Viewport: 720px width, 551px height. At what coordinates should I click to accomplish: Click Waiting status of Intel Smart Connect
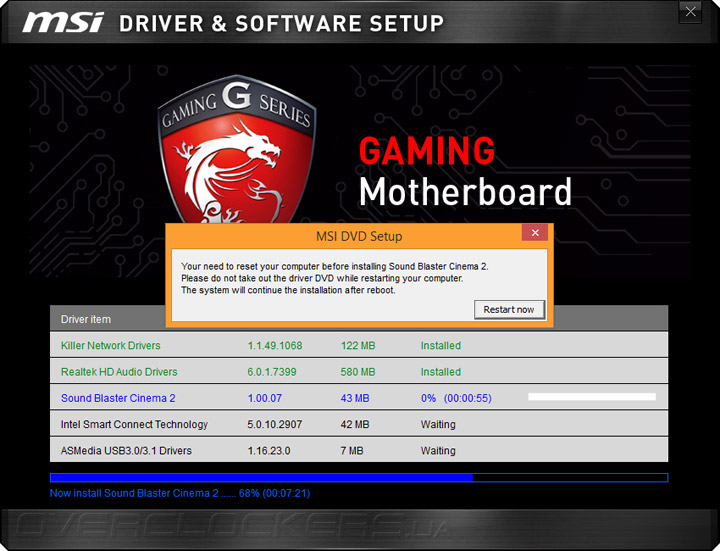pyautogui.click(x=438, y=424)
